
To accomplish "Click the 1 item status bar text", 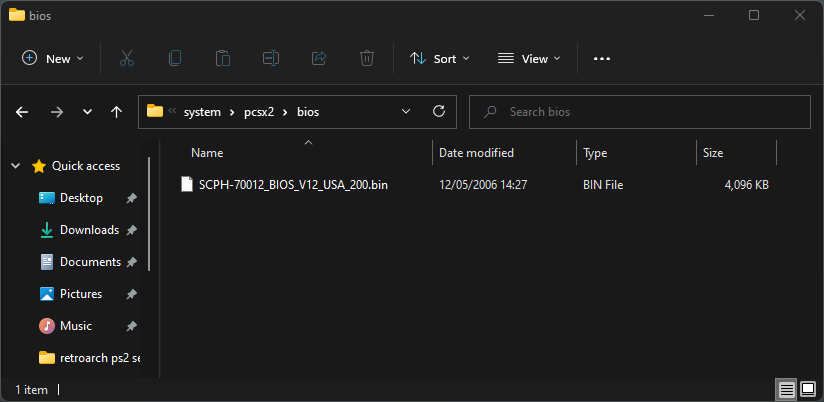I will 31,390.
